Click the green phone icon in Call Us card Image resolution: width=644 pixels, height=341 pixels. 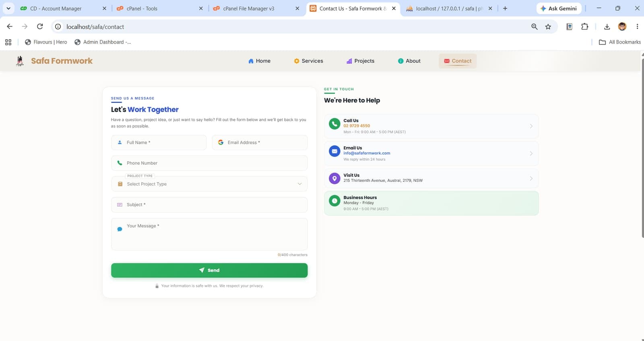coord(334,124)
